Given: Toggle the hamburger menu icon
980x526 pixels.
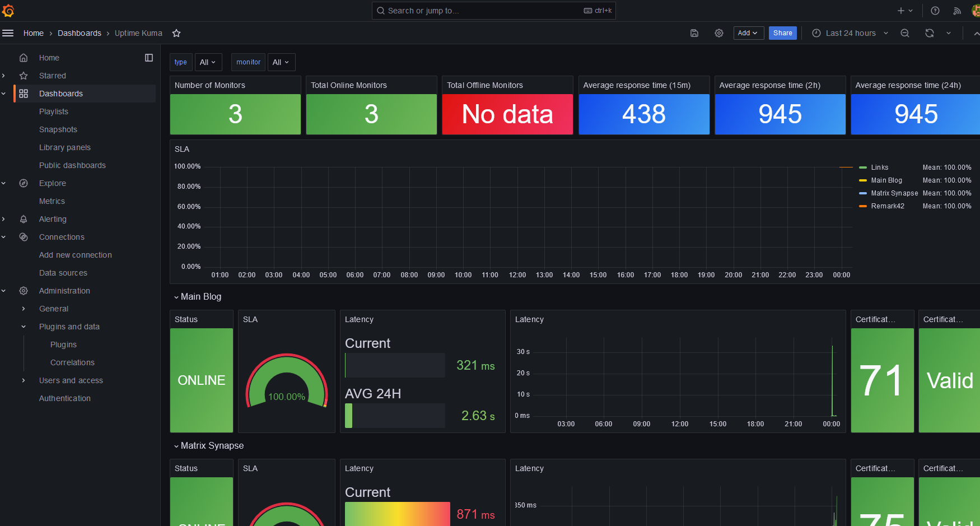Looking at the screenshot, I should pos(8,33).
